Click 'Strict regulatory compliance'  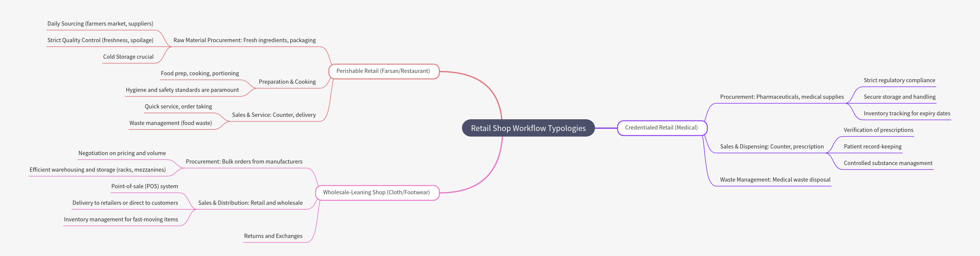899,80
